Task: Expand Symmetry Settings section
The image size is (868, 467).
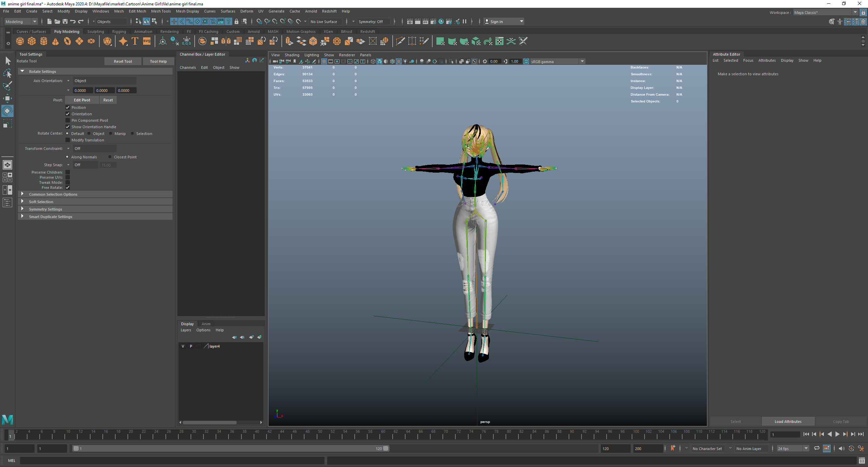Action: click(95, 209)
